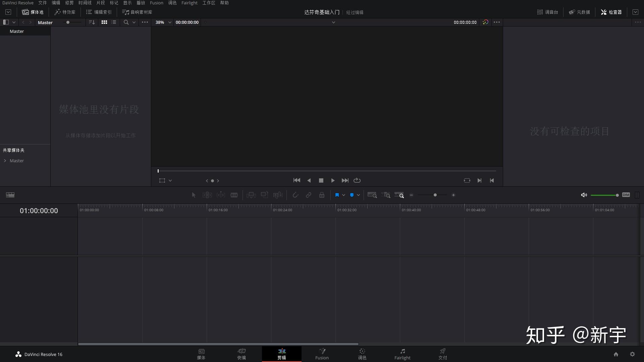Click the media pool search icon
Screen dimensions: 644x362
point(126,22)
